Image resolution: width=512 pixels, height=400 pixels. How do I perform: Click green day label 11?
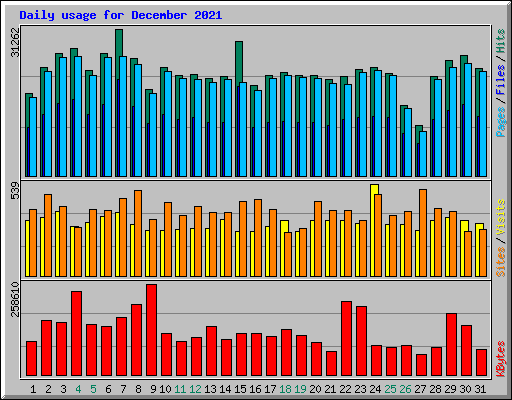point(180,389)
